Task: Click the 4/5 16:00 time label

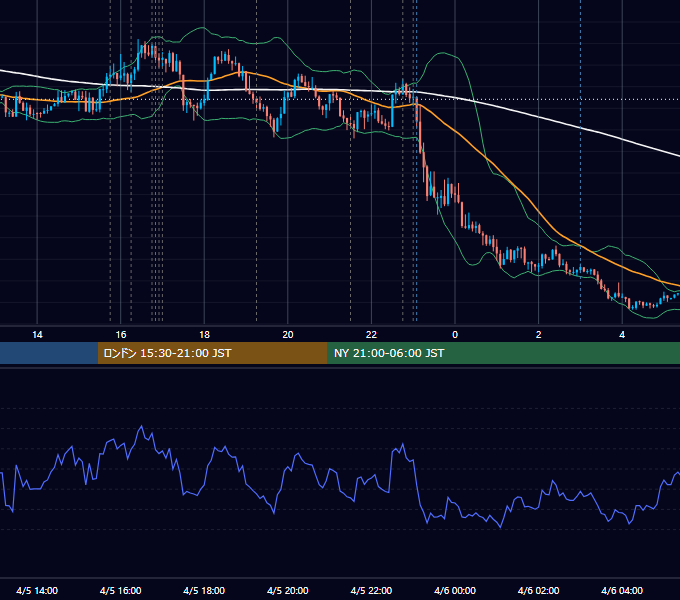Action: 121,590
